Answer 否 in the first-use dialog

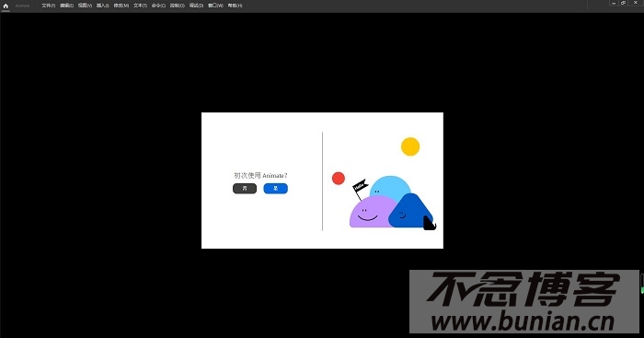245,188
